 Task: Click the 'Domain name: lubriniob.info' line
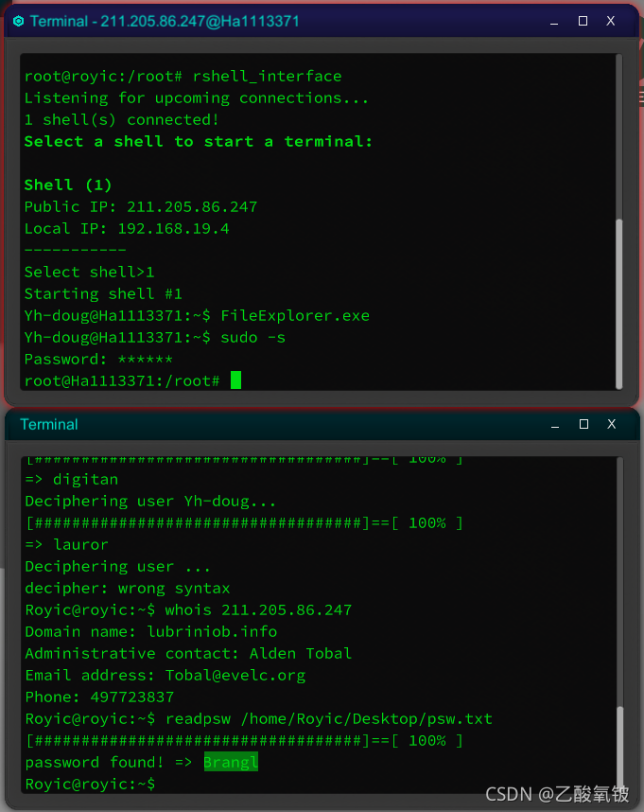151,632
